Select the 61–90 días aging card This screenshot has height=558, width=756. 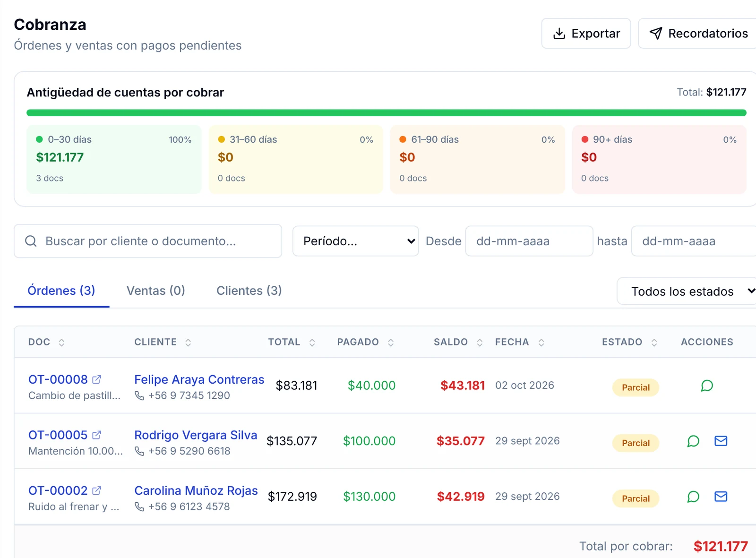tap(477, 159)
